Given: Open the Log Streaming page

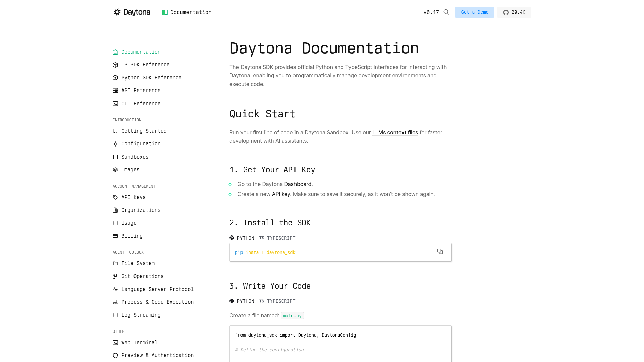Looking at the screenshot, I should (141, 315).
